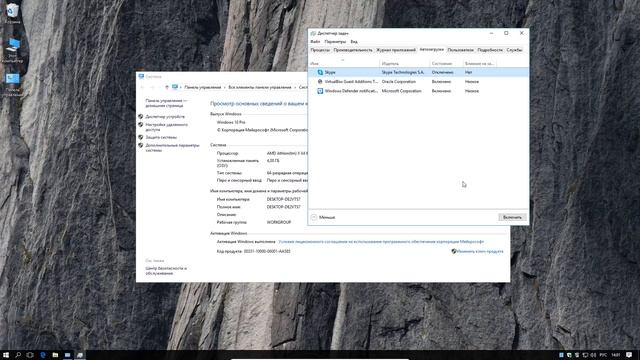
Task: Sort the startup list by the Издатель column
Action: [x=404, y=63]
